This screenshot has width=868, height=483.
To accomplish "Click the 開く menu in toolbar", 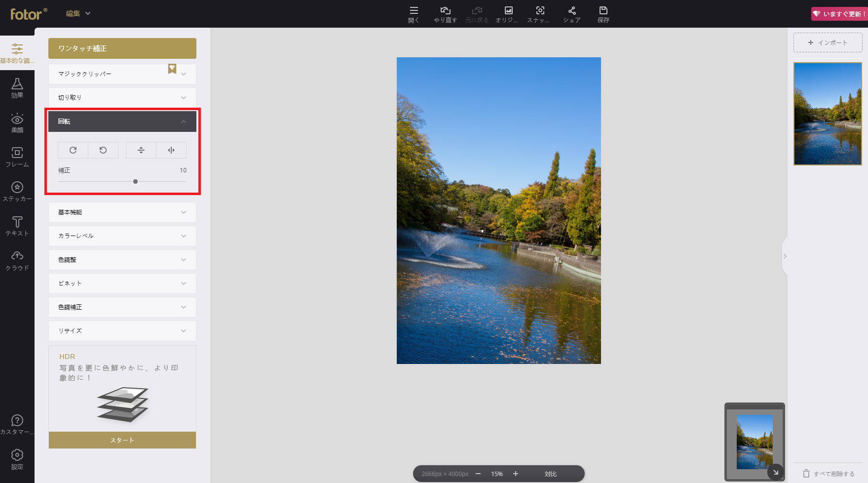I will click(x=414, y=14).
